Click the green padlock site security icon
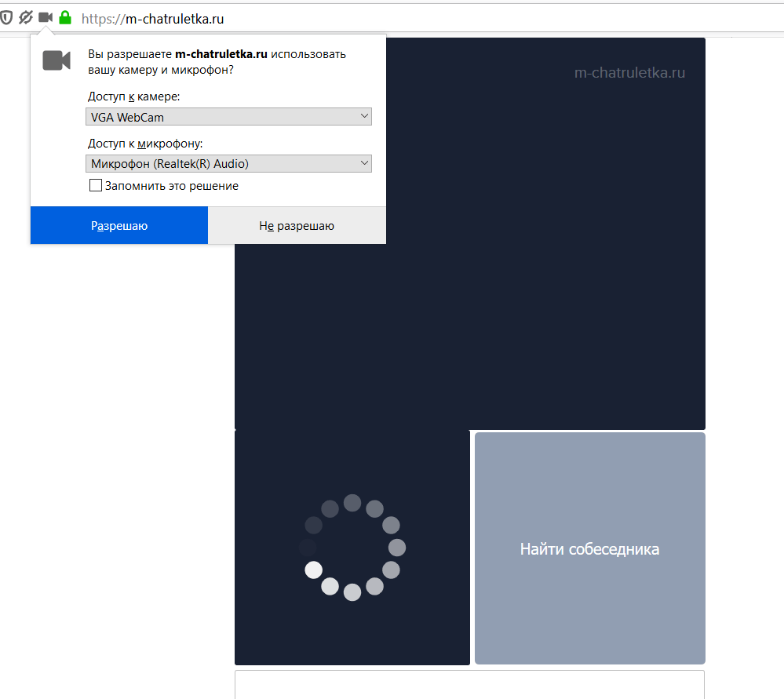Viewport: 784px width, 699px height. pos(65,17)
